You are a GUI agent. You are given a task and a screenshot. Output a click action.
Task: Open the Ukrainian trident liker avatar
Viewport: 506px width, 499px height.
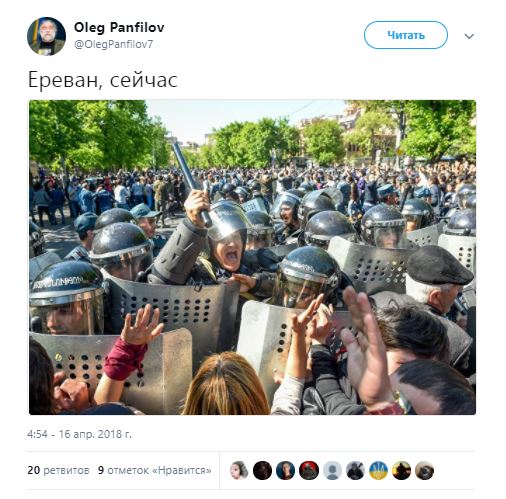[x=378, y=470]
